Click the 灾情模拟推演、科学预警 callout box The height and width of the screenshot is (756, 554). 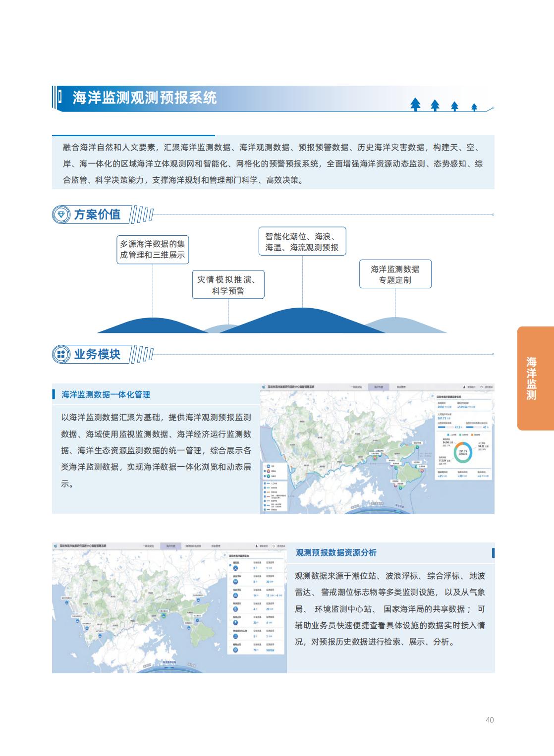tap(228, 284)
